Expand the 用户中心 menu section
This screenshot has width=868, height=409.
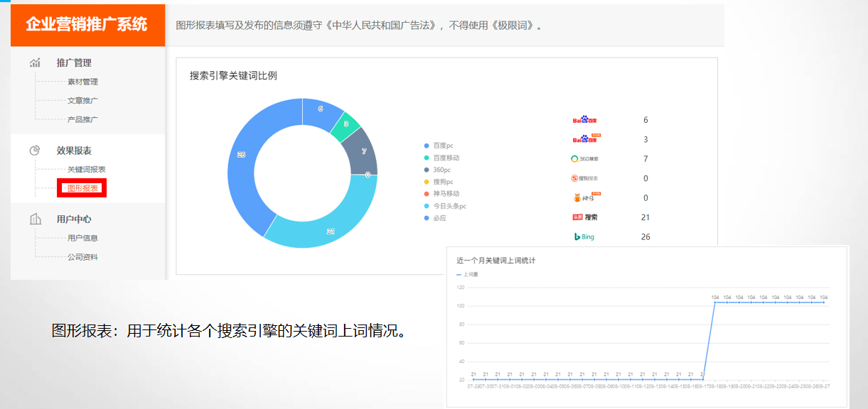74,219
